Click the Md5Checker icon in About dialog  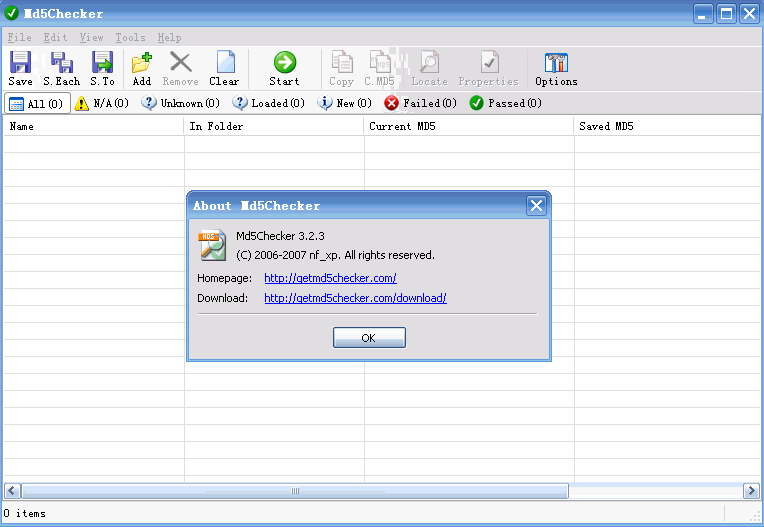point(212,245)
